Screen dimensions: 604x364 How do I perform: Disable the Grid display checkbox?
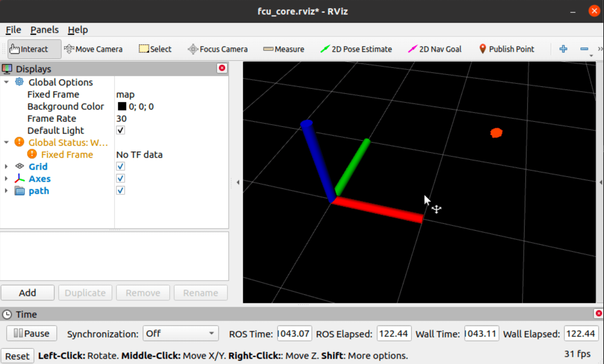(x=121, y=166)
